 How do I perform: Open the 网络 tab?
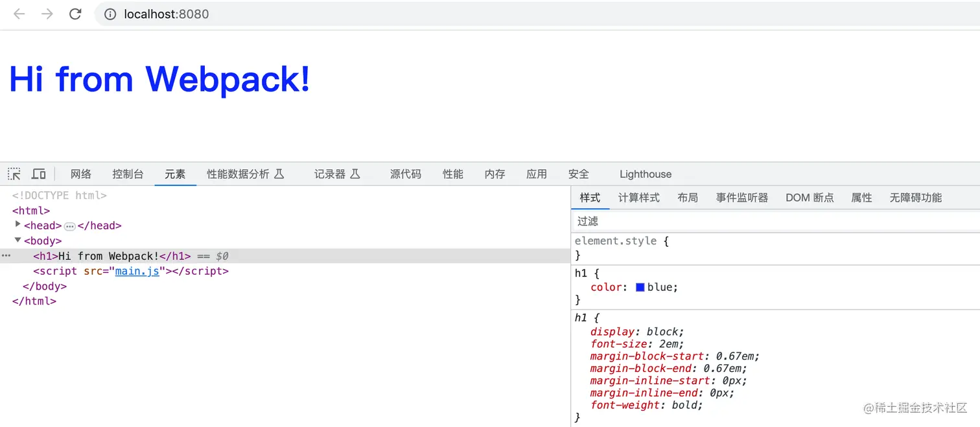pyautogui.click(x=81, y=174)
